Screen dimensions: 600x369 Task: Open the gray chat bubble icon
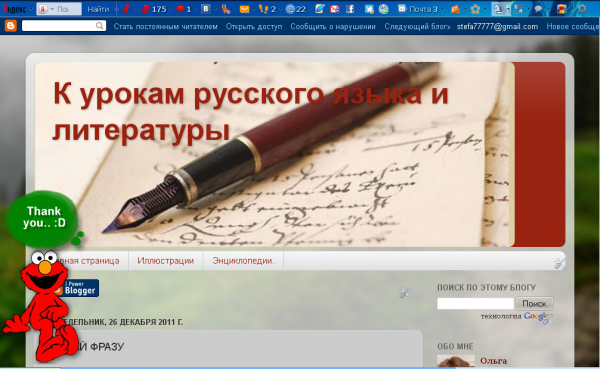coord(538,9)
